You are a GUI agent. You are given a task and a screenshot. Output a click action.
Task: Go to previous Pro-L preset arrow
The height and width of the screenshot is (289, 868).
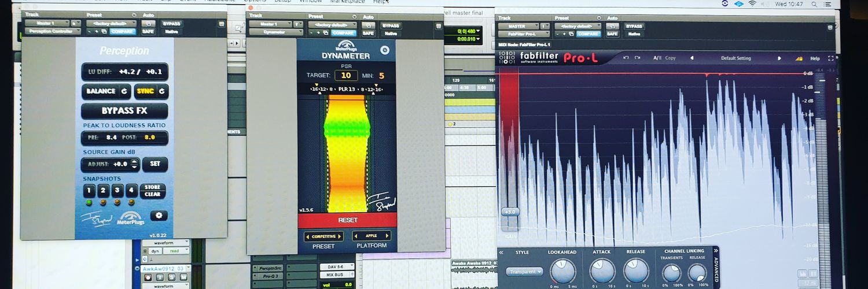[692, 58]
